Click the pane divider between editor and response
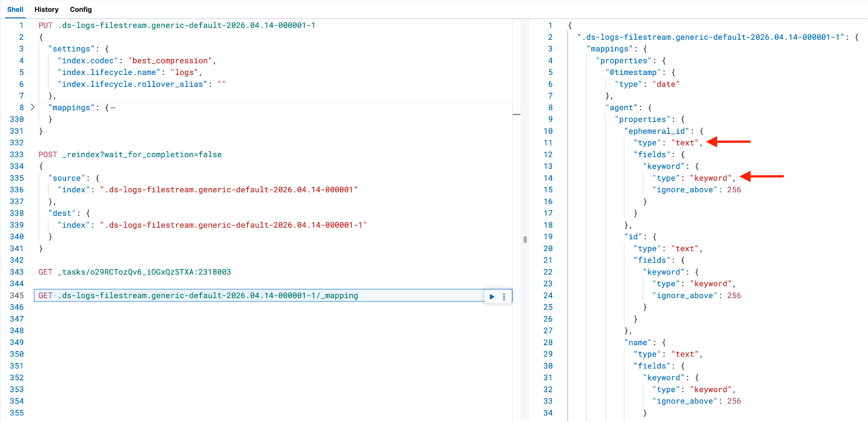Viewport: 868px width, 421px height. 525,240
